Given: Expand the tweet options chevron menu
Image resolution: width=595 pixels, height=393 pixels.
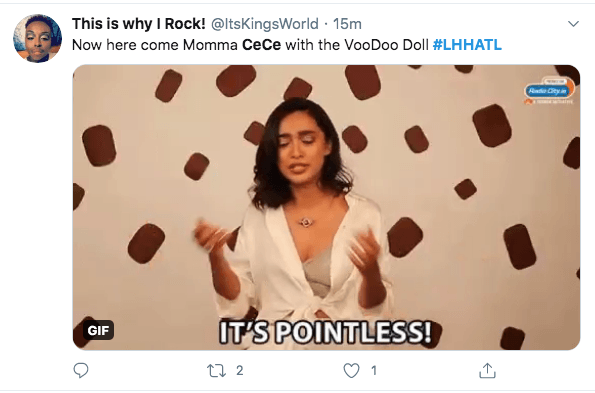Looking at the screenshot, I should tap(573, 24).
